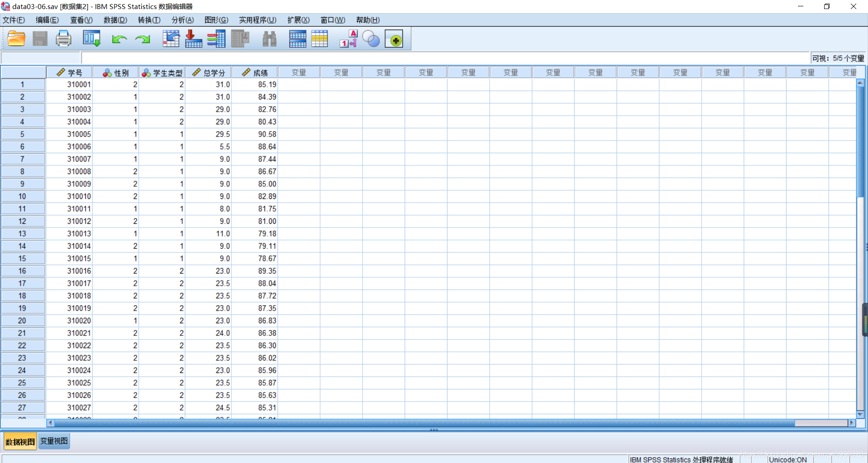
Task: Print the data with printer icon
Action: pyautogui.click(x=63, y=39)
